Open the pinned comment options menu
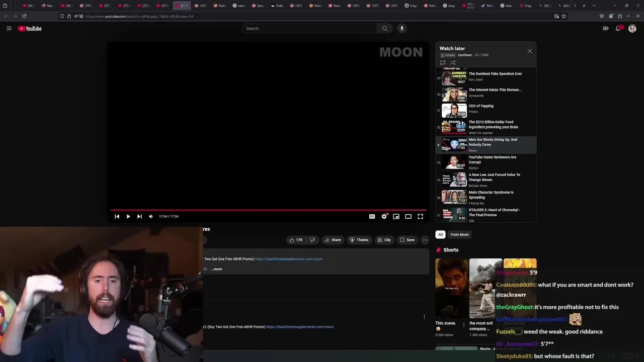This screenshot has height=362, width=644. pyautogui.click(x=424, y=317)
